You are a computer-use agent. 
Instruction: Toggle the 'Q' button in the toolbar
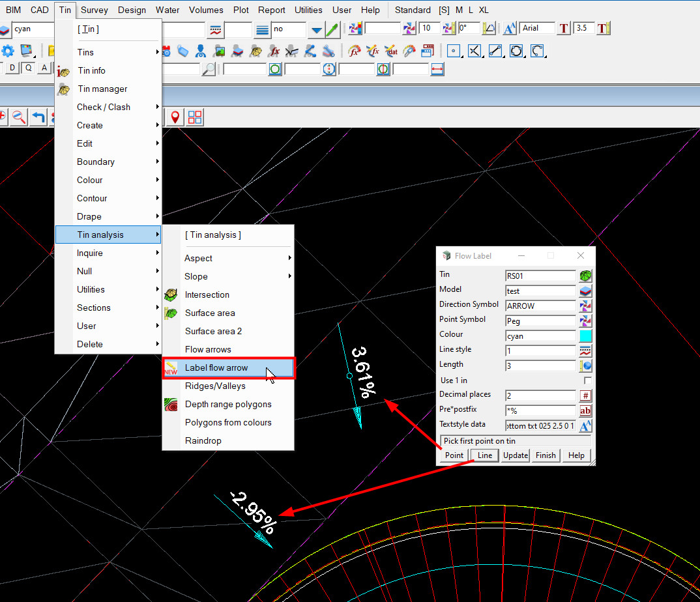pyautogui.click(x=29, y=68)
